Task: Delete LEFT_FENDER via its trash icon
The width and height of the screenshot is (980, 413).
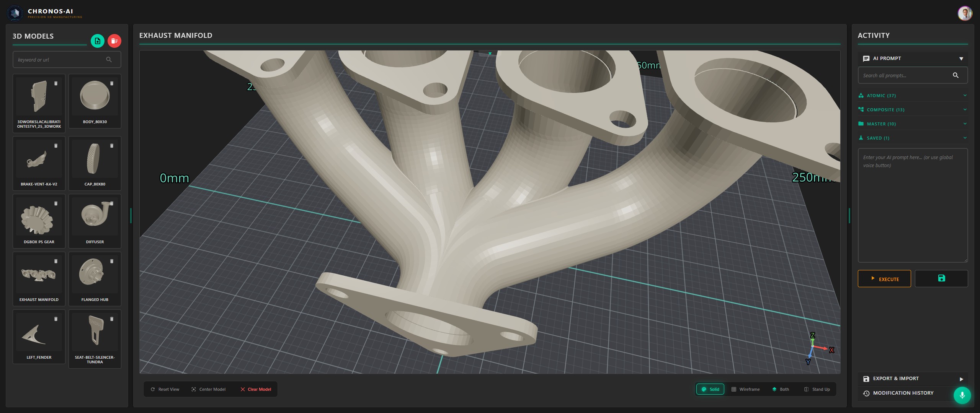Action: [x=56, y=319]
